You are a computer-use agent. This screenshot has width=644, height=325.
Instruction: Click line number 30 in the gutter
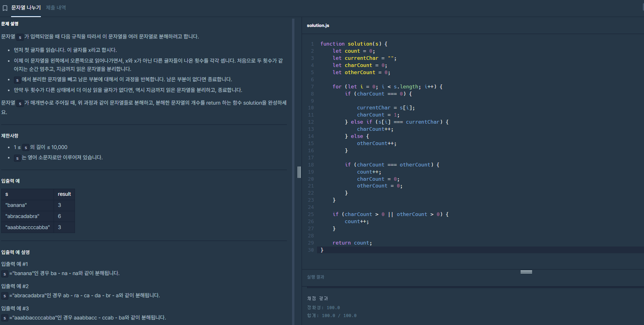(x=311, y=250)
